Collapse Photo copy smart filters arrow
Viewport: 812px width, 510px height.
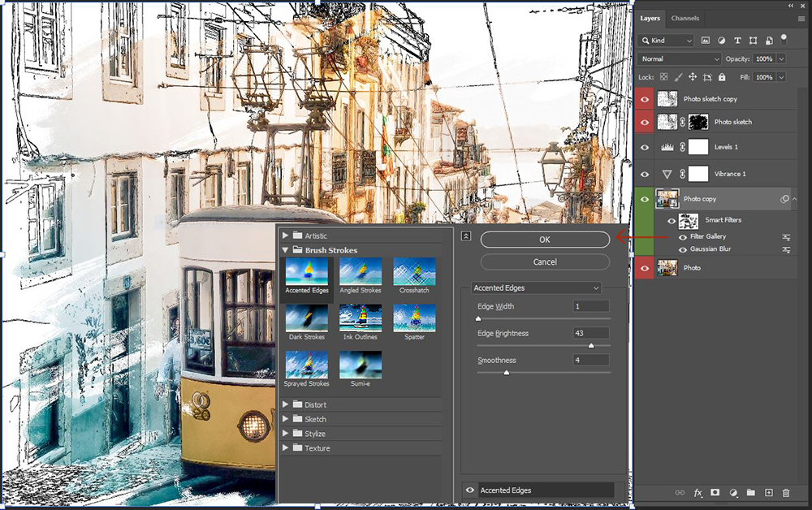pyautogui.click(x=795, y=199)
